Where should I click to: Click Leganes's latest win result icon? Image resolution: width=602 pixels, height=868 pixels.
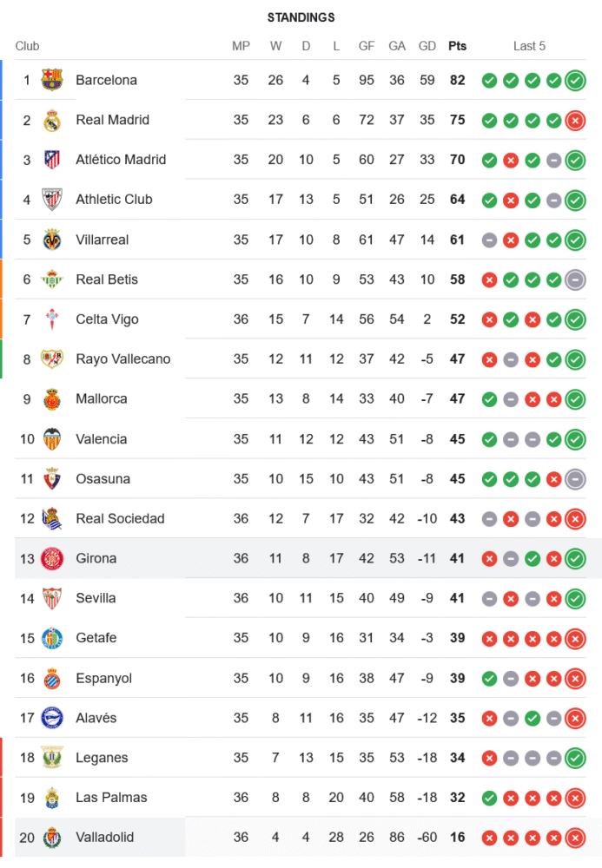pos(574,758)
